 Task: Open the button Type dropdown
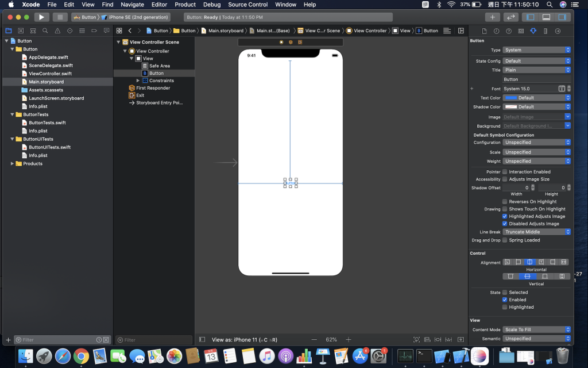tap(537, 50)
